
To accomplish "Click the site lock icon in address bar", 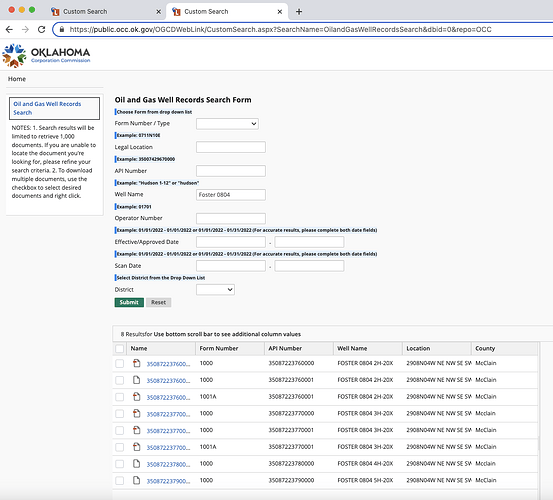I will 62,29.
